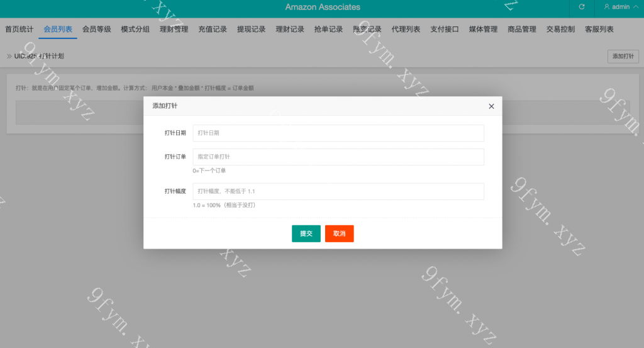
Task: Click the 打针订单 field label
Action: click(175, 157)
